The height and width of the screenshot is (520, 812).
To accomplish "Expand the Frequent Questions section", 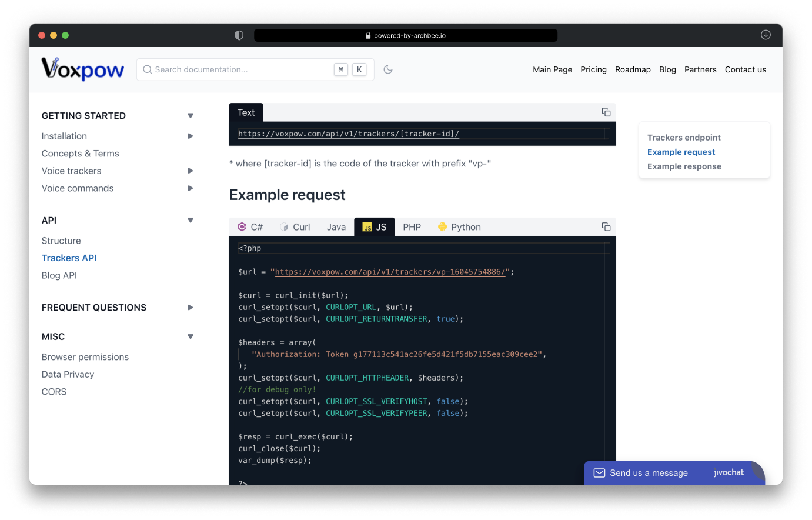I will click(190, 308).
